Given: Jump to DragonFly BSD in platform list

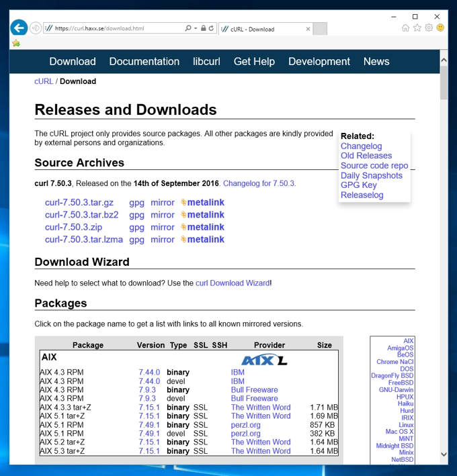Looking at the screenshot, I should (392, 376).
